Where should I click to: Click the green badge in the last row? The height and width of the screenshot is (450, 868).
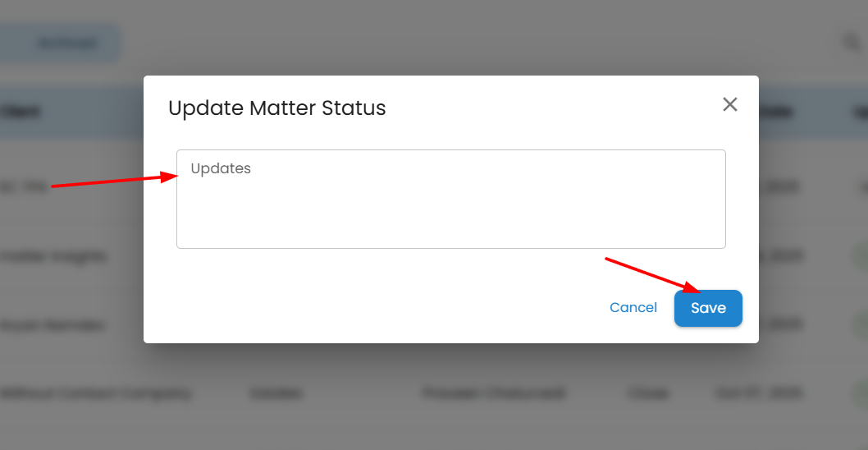pos(861,393)
